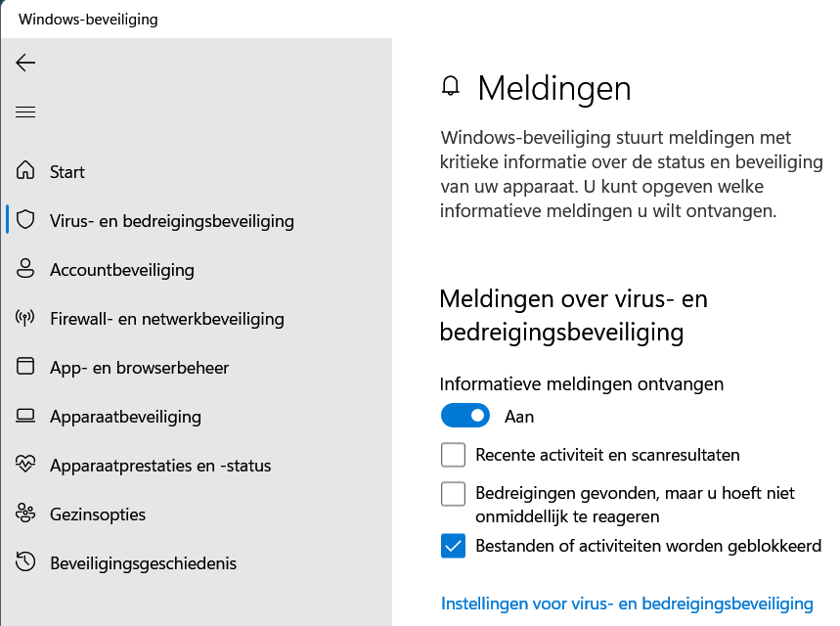Viewport: 840px width, 626px height.
Task: Check Recente activiteit en scanresultaten
Action: pos(453,455)
